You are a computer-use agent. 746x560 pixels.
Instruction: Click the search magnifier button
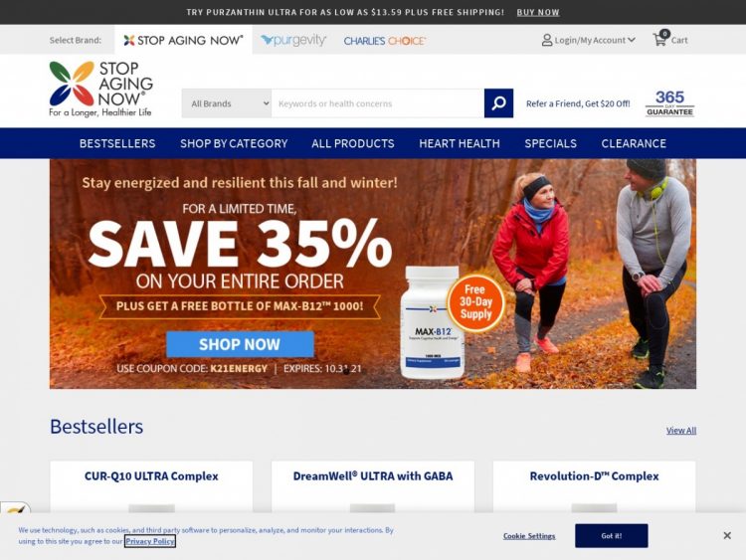coord(498,103)
